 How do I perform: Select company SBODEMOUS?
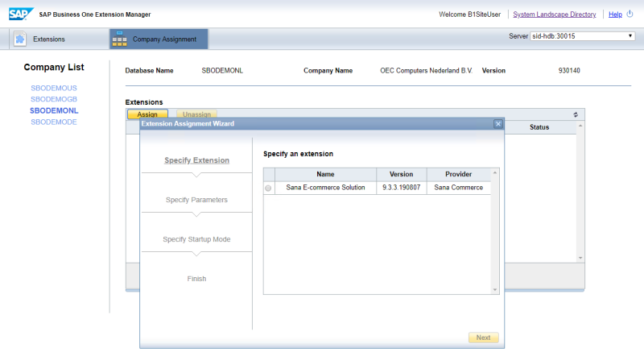(54, 88)
